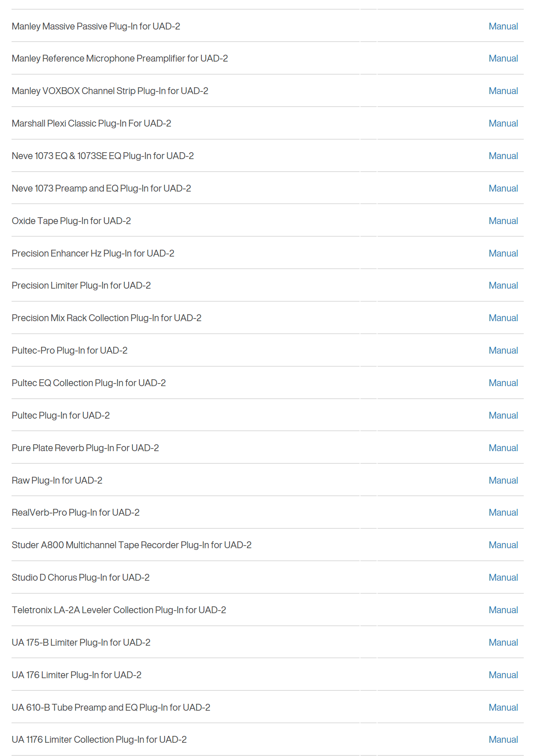Image resolution: width=534 pixels, height=756 pixels.
Task: Open RealVerb-Pro Plug-In manual
Action: (503, 512)
